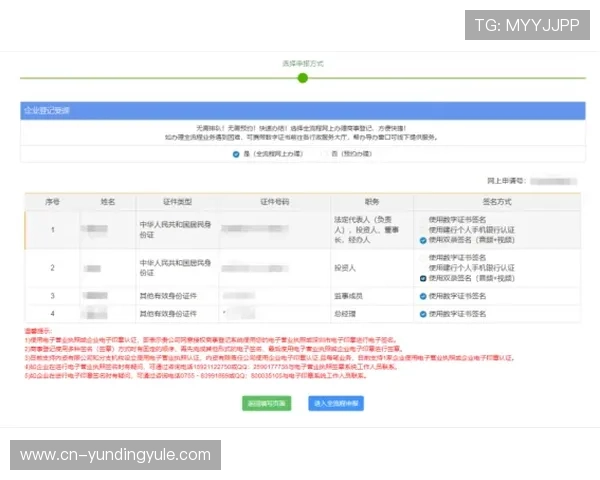Screen dimensions: 600x480
Task: Select 使用数字证书签名 for person 3 监事成员
Action: pyautogui.click(x=423, y=296)
